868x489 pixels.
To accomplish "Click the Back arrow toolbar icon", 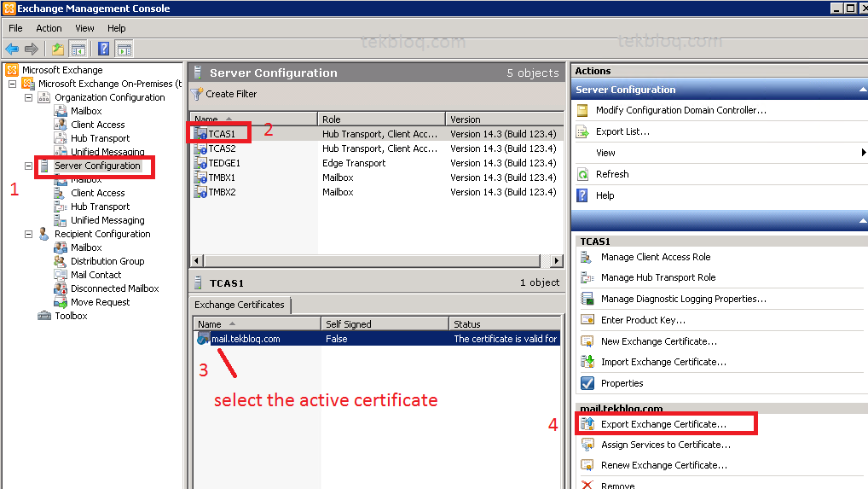I will (x=12, y=49).
